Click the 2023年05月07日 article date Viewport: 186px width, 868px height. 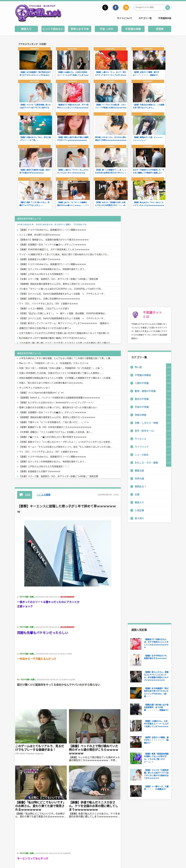click(x=108, y=495)
